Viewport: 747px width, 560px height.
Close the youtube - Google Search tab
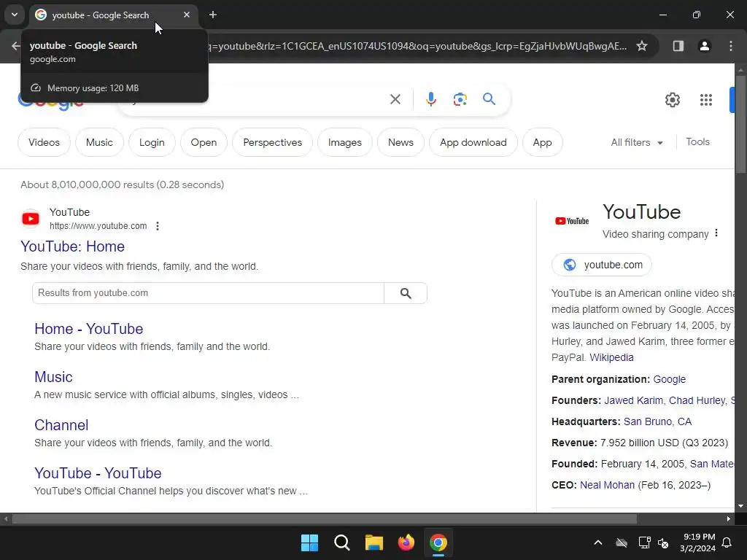[187, 15]
